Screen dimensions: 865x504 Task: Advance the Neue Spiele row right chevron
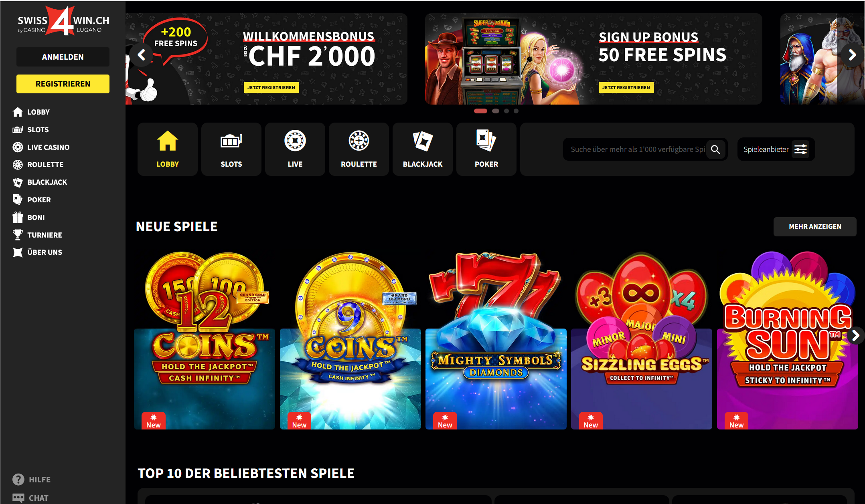coord(855,335)
